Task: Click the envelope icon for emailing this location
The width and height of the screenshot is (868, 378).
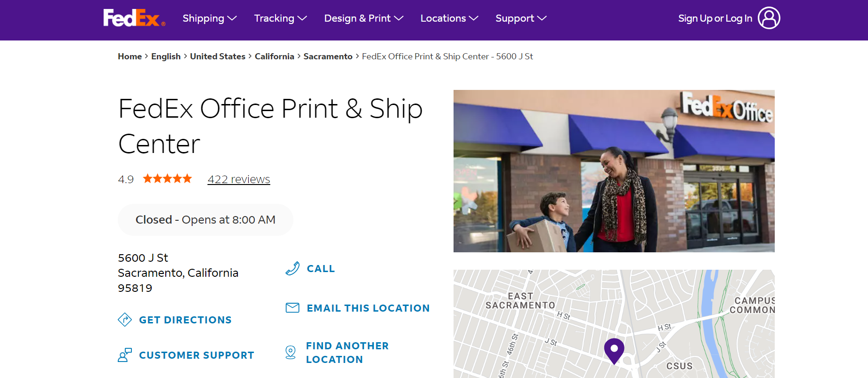Action: (292, 308)
